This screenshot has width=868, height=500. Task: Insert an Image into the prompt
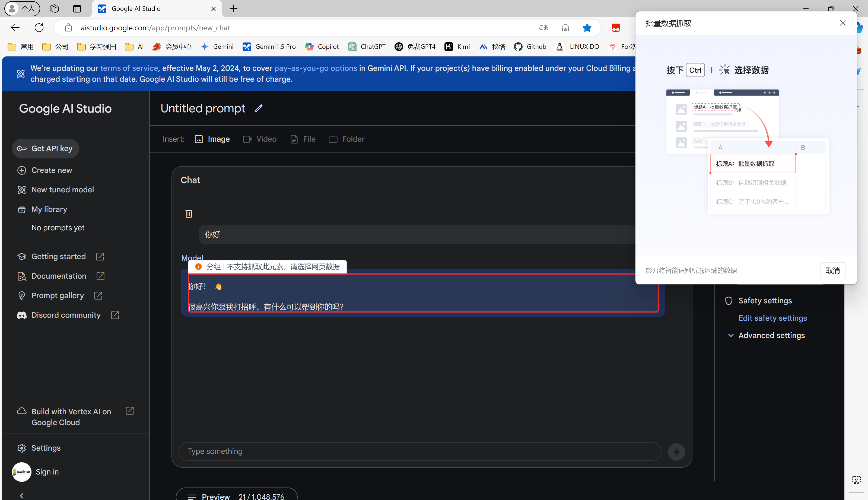click(x=212, y=139)
